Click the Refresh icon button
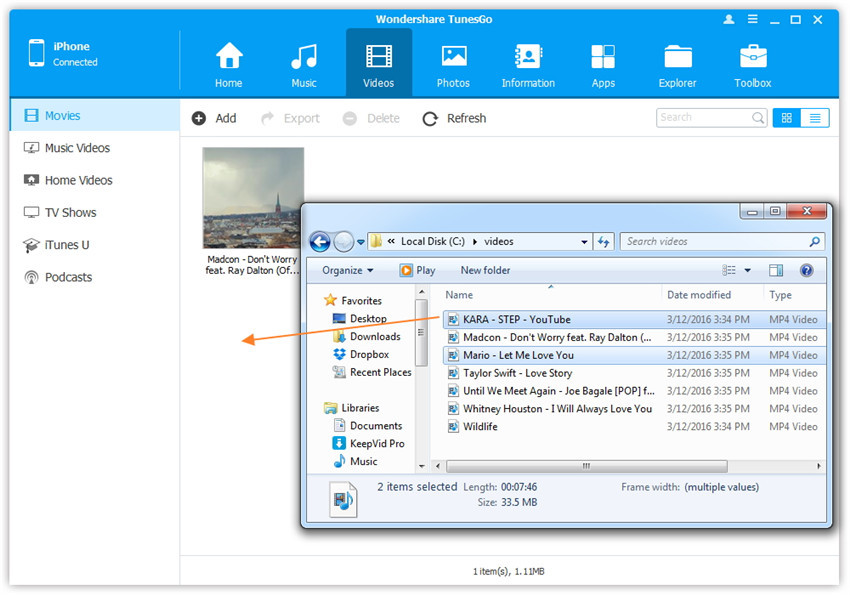This screenshot has width=850, height=595. [x=430, y=118]
